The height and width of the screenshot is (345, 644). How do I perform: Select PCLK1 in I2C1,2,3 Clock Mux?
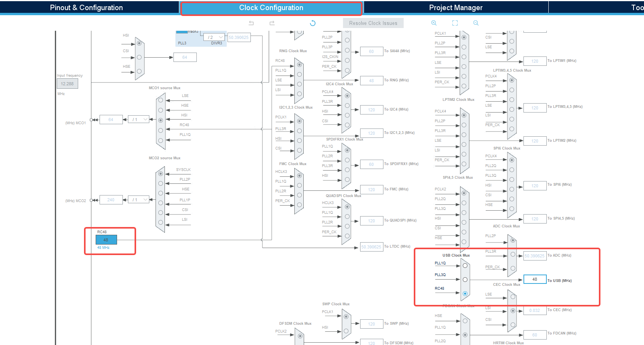(299, 121)
